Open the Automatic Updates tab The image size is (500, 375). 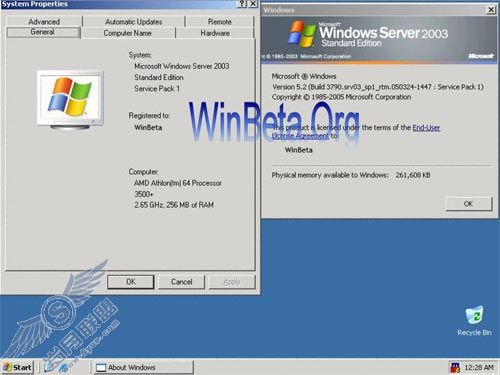click(x=134, y=22)
